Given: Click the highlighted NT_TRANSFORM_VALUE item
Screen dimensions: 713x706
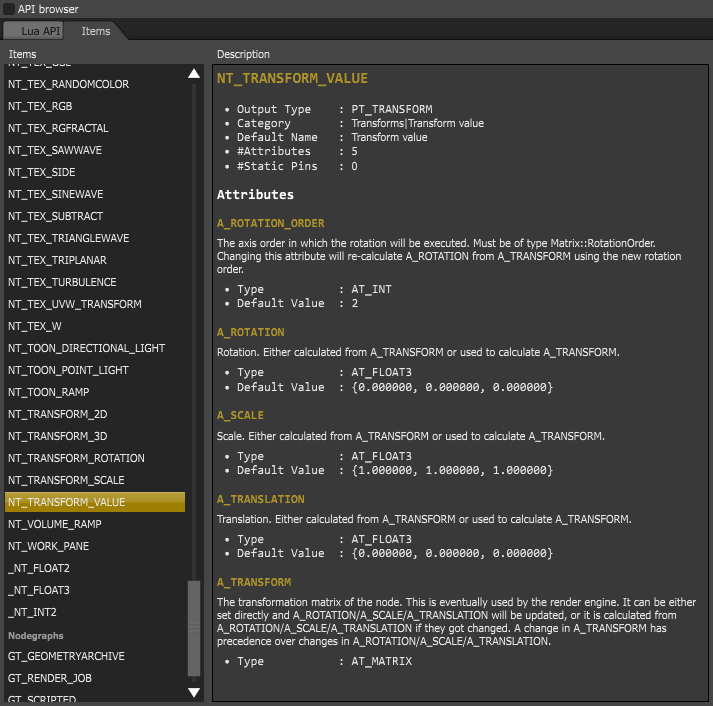Looking at the screenshot, I should [67, 502].
